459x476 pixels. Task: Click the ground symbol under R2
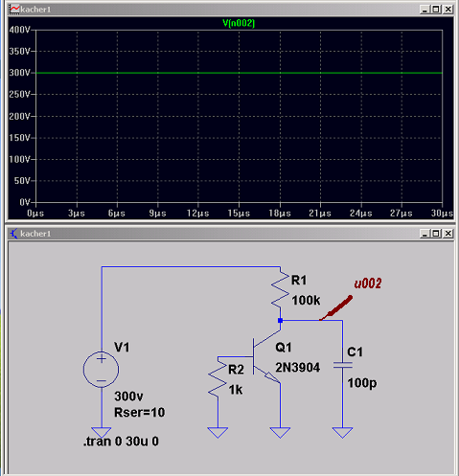point(218,433)
